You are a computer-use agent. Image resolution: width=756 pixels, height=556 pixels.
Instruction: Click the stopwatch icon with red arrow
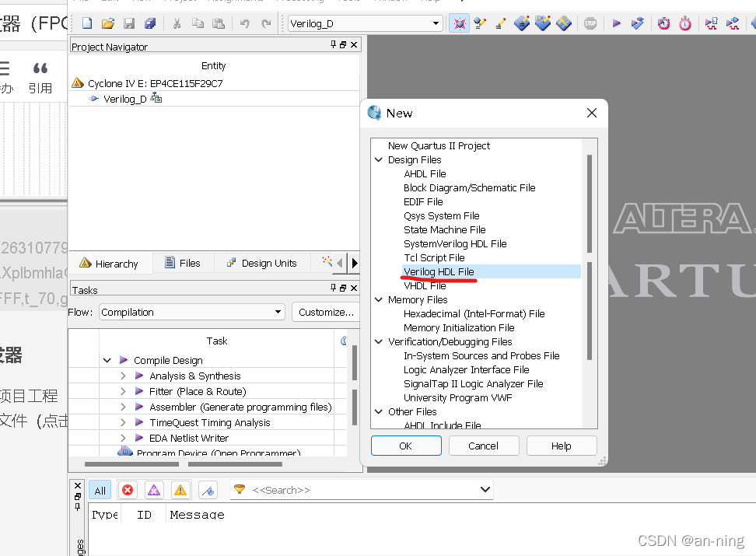[664, 23]
